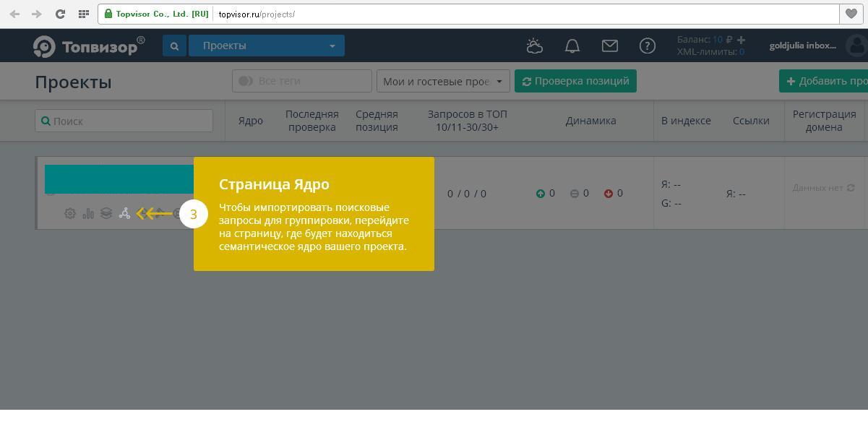This screenshot has height=443, width=868.
Task: Click Регистрация домена column header
Action: pos(824,121)
